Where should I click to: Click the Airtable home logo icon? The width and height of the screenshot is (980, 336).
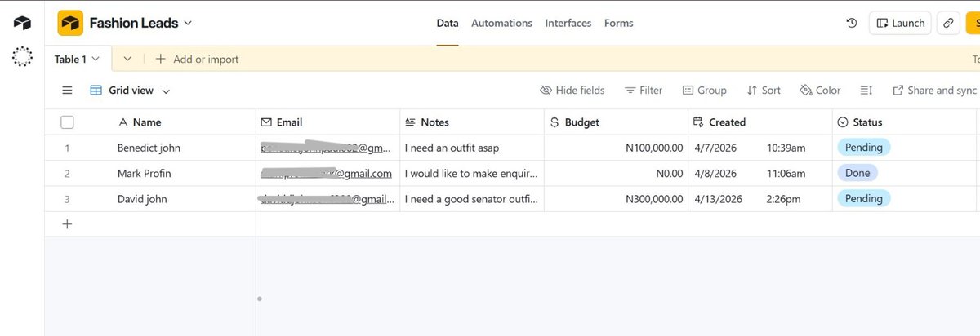tap(22, 23)
